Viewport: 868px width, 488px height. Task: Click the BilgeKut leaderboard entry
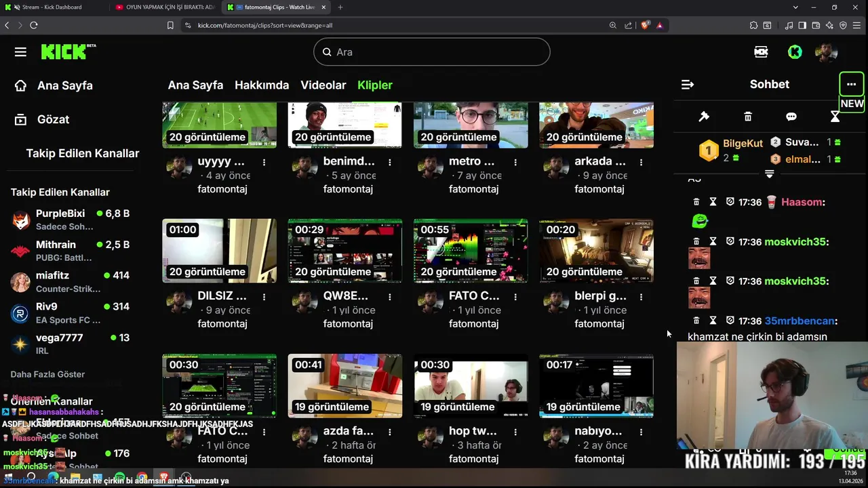tap(731, 150)
